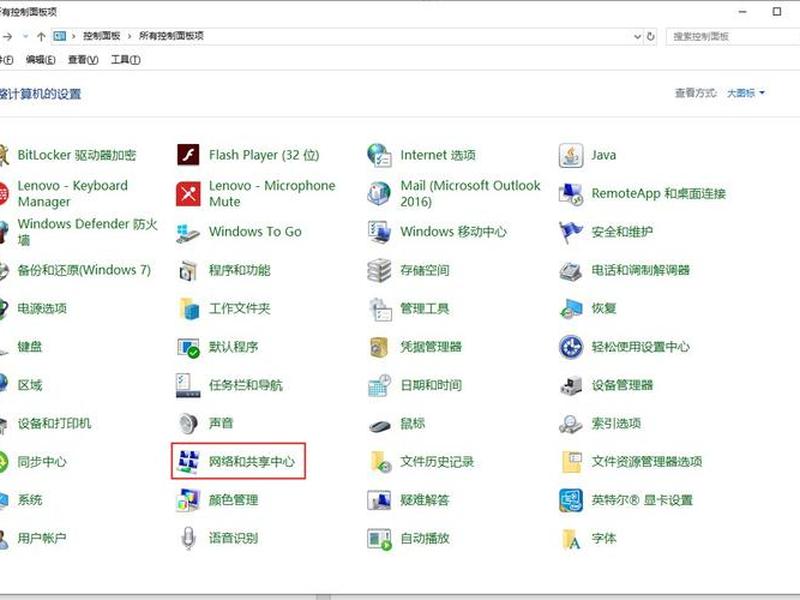Open 安全和维护 flag icon

pos(571,232)
